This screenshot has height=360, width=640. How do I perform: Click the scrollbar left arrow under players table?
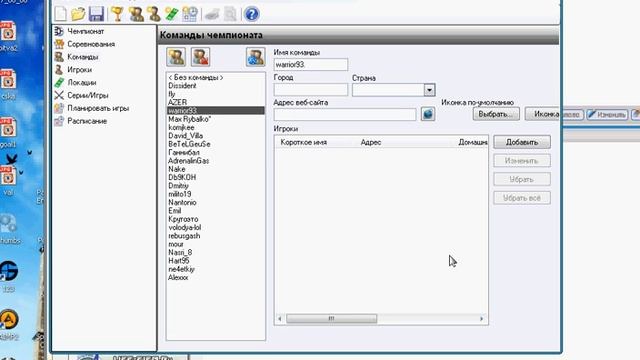(x=280, y=318)
